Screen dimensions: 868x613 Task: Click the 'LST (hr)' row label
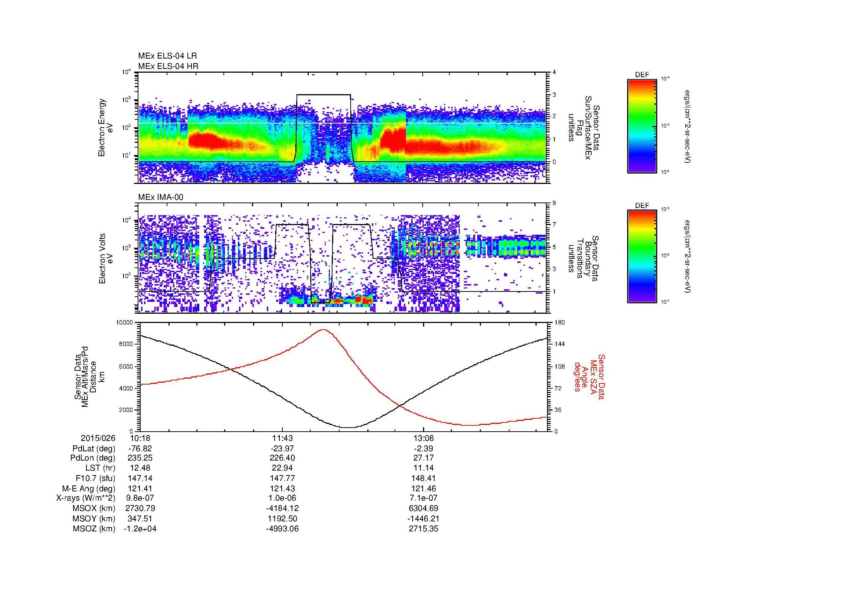pyautogui.click(x=100, y=468)
